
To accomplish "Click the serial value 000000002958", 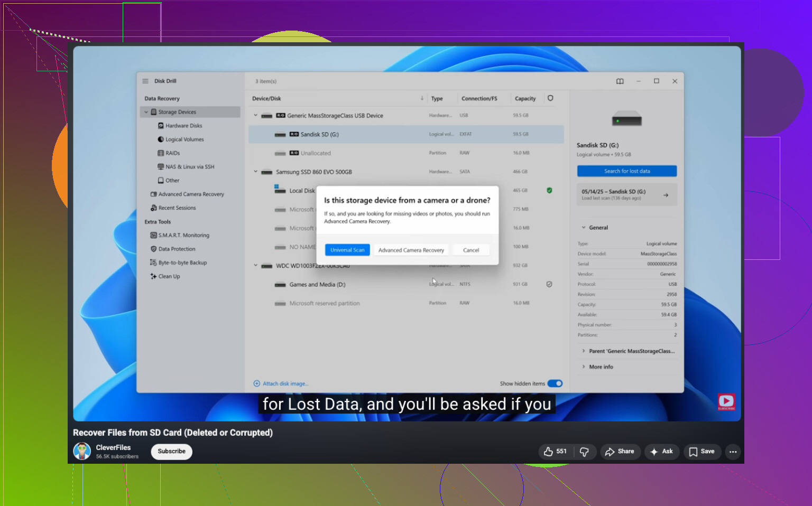I will (662, 264).
